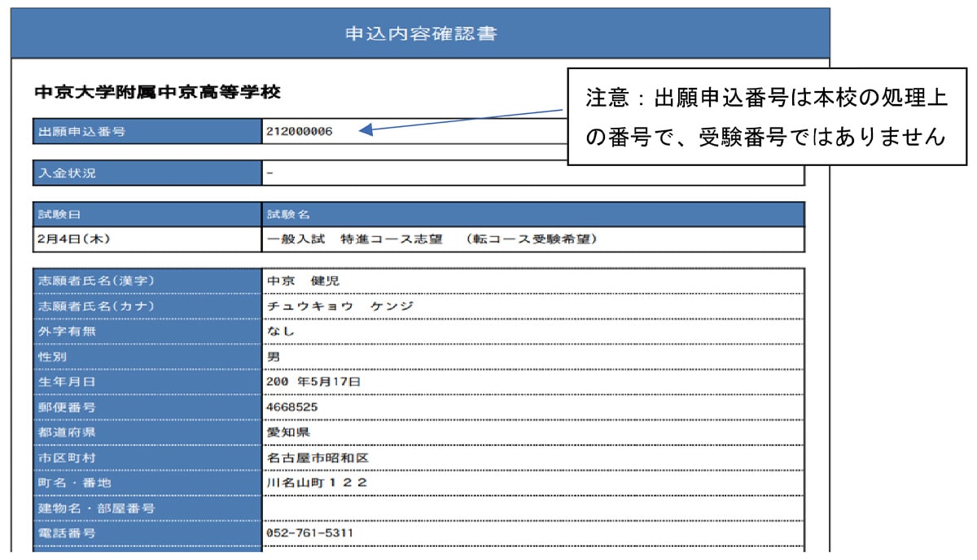Click the 試験名 column header
The height and width of the screenshot is (560, 977).
[x=533, y=215]
